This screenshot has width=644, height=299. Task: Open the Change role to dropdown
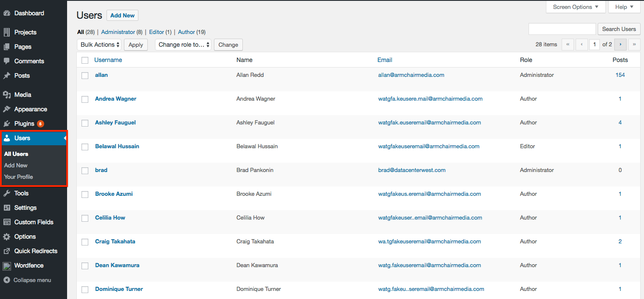click(x=183, y=45)
